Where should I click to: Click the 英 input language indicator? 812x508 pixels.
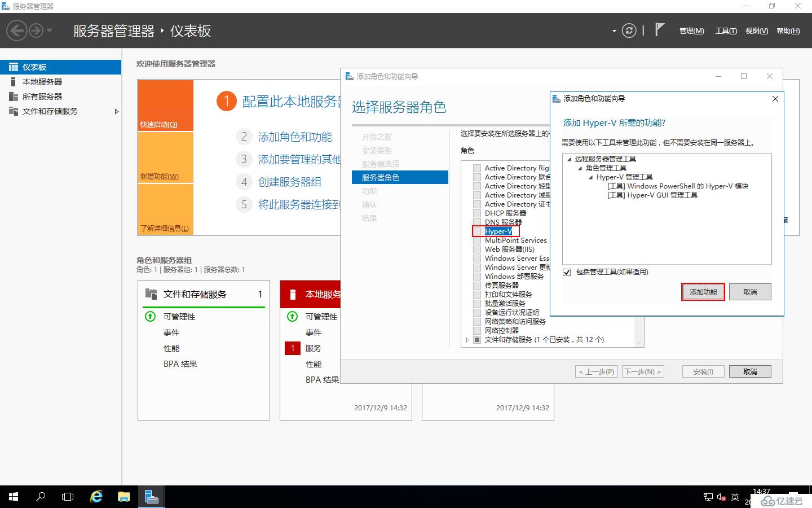point(735,497)
